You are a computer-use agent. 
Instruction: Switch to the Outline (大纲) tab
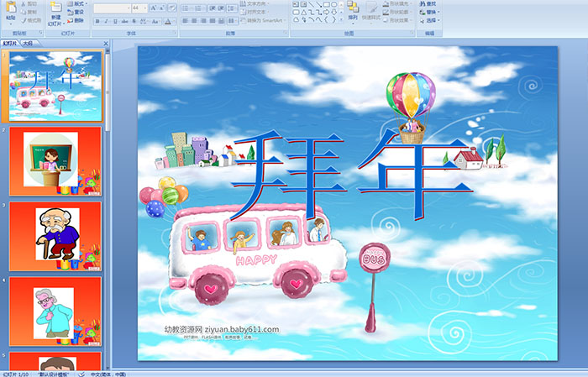pyautogui.click(x=29, y=42)
